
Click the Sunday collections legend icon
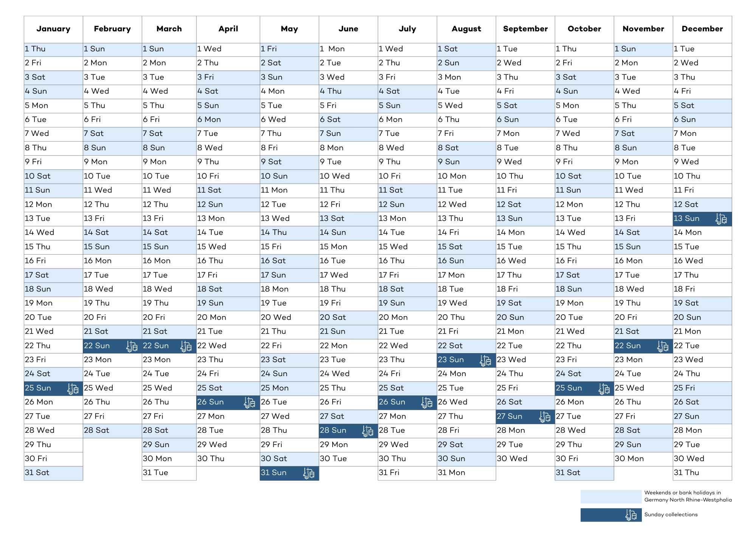click(631, 515)
